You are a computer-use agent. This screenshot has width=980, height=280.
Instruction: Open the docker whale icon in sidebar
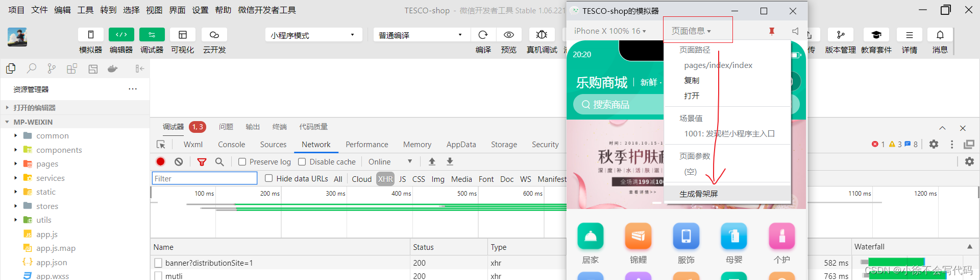[113, 68]
